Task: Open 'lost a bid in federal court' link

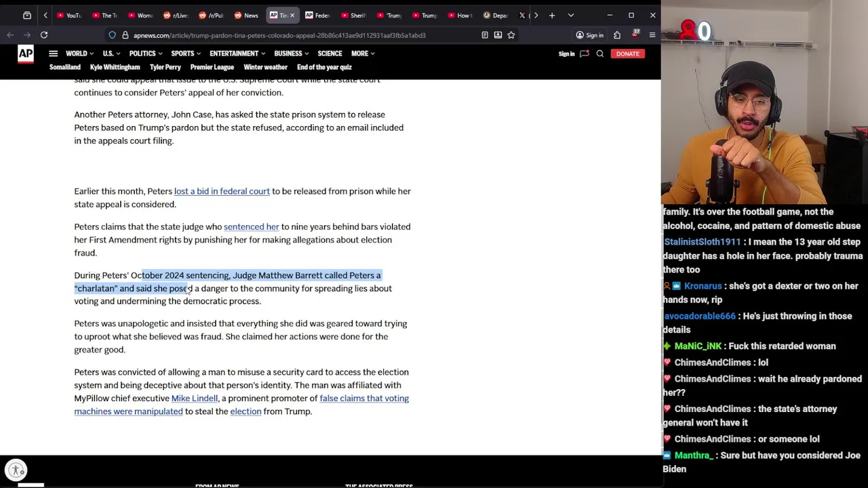Action: tap(222, 191)
